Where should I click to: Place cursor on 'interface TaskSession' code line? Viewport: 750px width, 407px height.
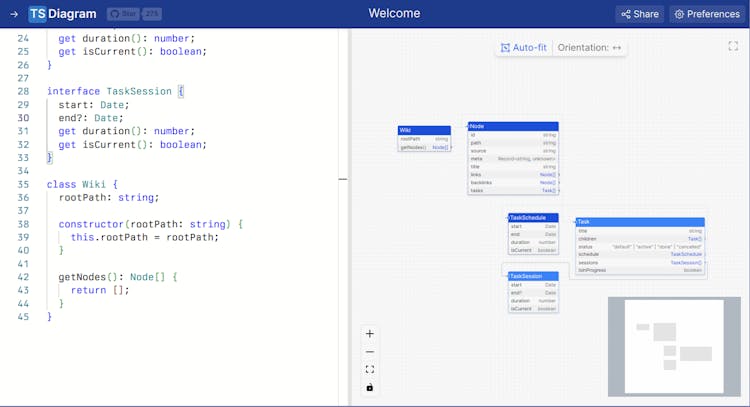click(115, 91)
